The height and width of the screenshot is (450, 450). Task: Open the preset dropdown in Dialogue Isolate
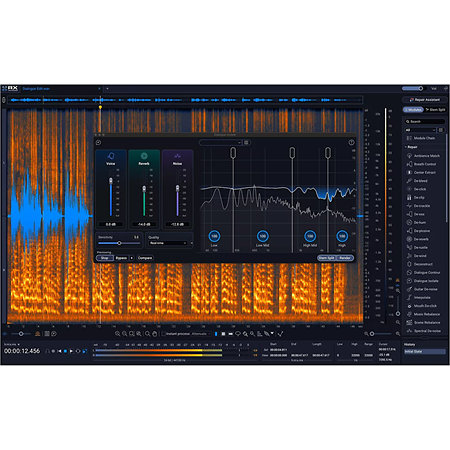pos(220,142)
